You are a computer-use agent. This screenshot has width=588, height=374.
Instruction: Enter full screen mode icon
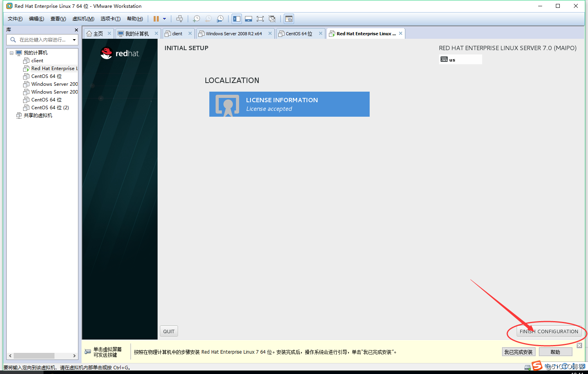260,19
